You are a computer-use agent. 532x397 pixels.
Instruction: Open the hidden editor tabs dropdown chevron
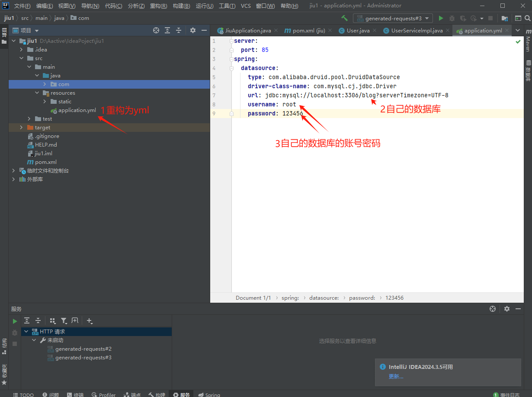tap(517, 30)
